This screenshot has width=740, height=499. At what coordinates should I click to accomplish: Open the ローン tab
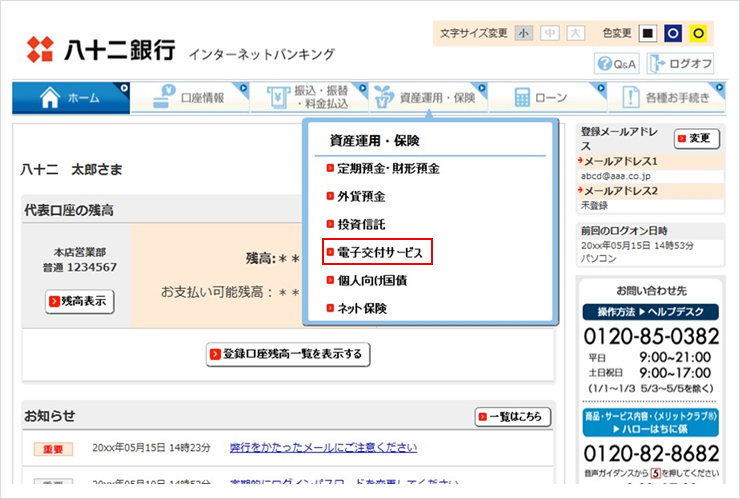(x=547, y=98)
